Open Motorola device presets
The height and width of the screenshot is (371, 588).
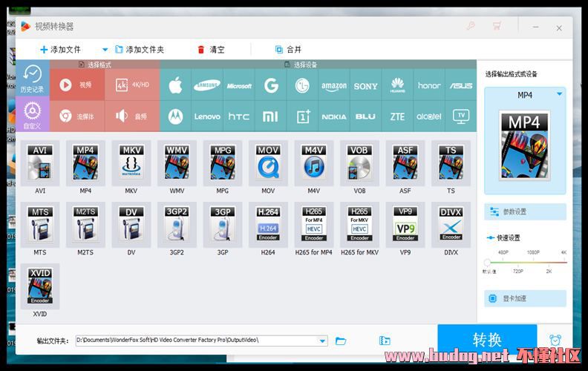[x=175, y=116]
